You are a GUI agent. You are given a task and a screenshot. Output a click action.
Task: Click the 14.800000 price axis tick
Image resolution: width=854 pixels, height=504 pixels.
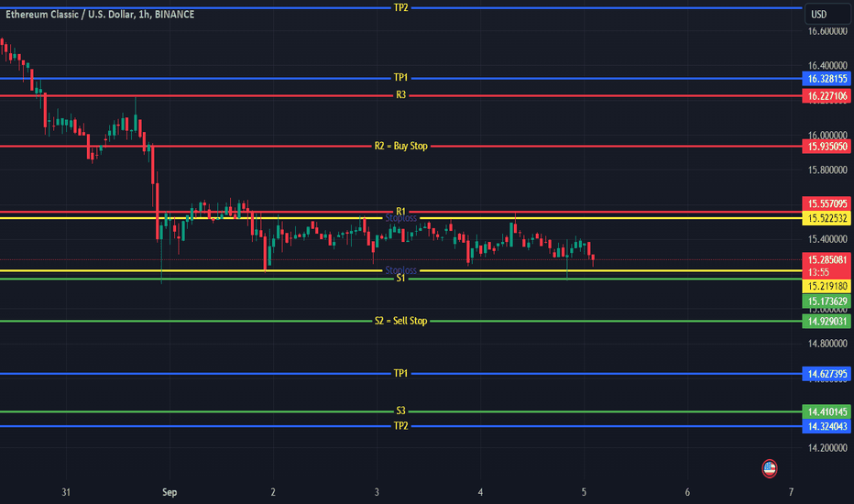click(x=827, y=344)
